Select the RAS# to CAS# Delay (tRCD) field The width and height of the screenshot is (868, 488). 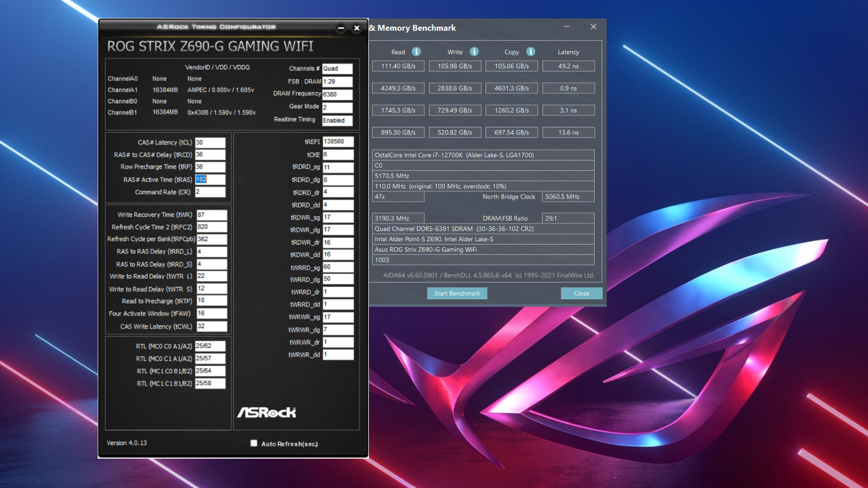pos(210,155)
